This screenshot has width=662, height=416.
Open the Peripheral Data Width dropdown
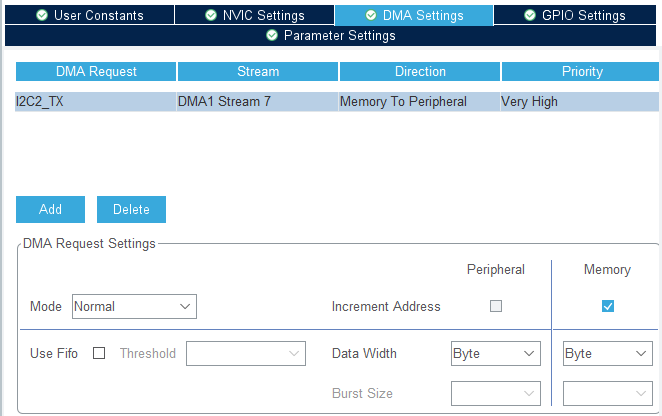tap(495, 353)
